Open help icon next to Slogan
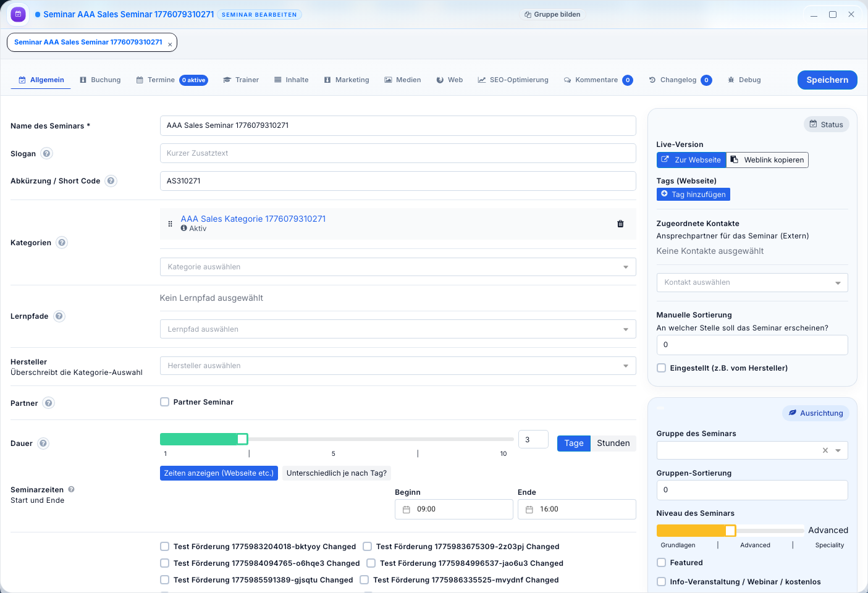This screenshot has height=593, width=868. point(47,153)
